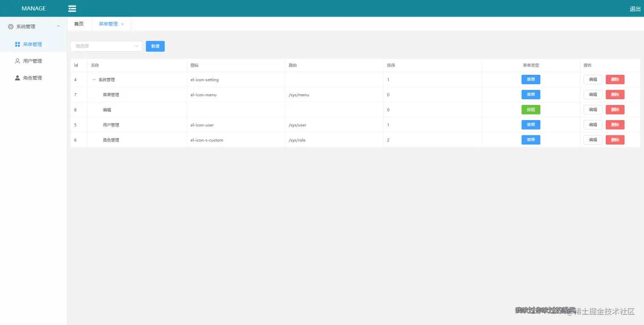Viewport: 644px width, 325px height.
Task: Click the 菜单管理 grid icon in sidebar
Action: [x=17, y=44]
